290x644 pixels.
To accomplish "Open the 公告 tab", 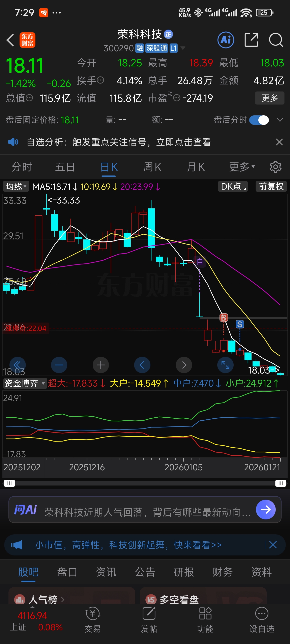I will click(x=145, y=572).
